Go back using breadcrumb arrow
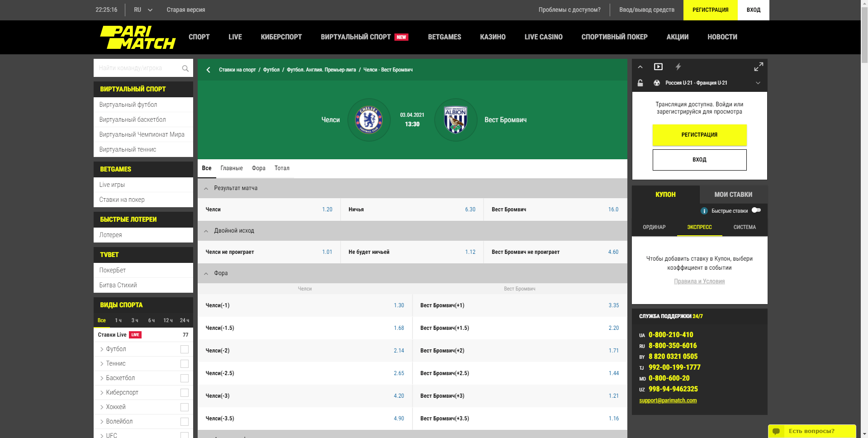This screenshot has width=868, height=438. point(208,70)
